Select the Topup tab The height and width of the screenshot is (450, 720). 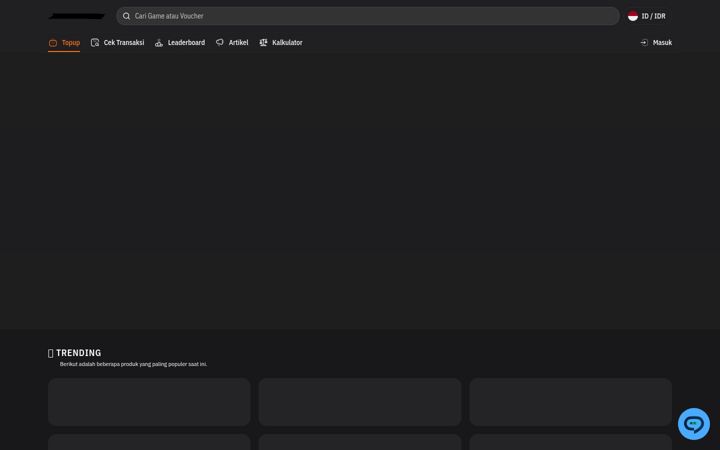coord(64,43)
